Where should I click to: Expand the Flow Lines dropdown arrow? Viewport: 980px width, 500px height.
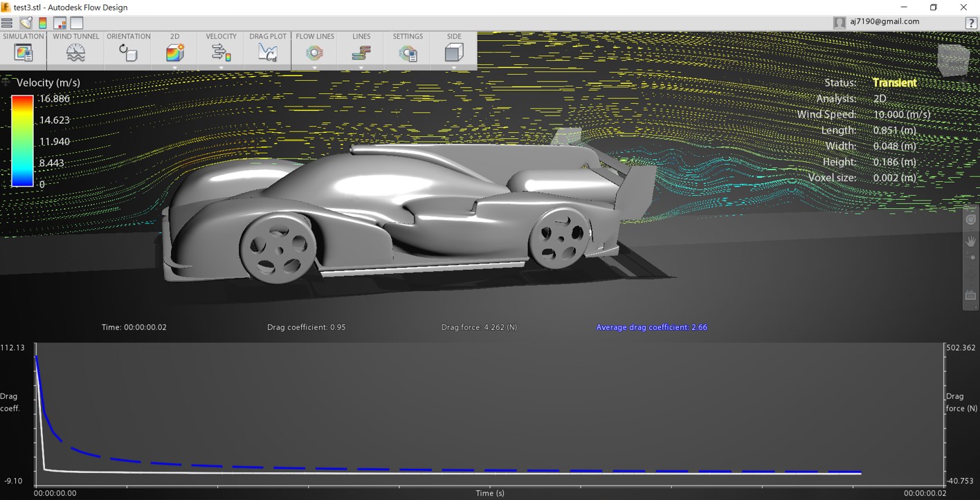(x=314, y=68)
